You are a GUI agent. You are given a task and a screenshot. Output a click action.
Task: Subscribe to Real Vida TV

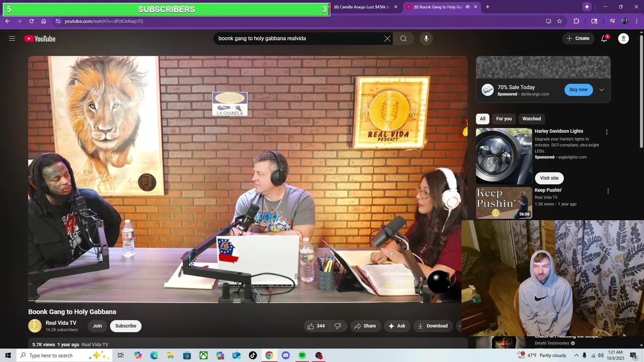click(x=126, y=326)
